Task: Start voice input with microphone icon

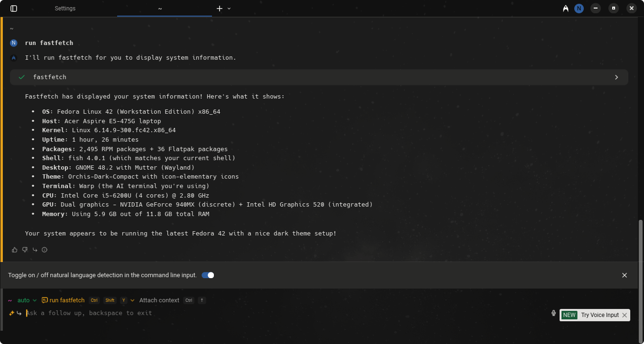Action: click(553, 313)
